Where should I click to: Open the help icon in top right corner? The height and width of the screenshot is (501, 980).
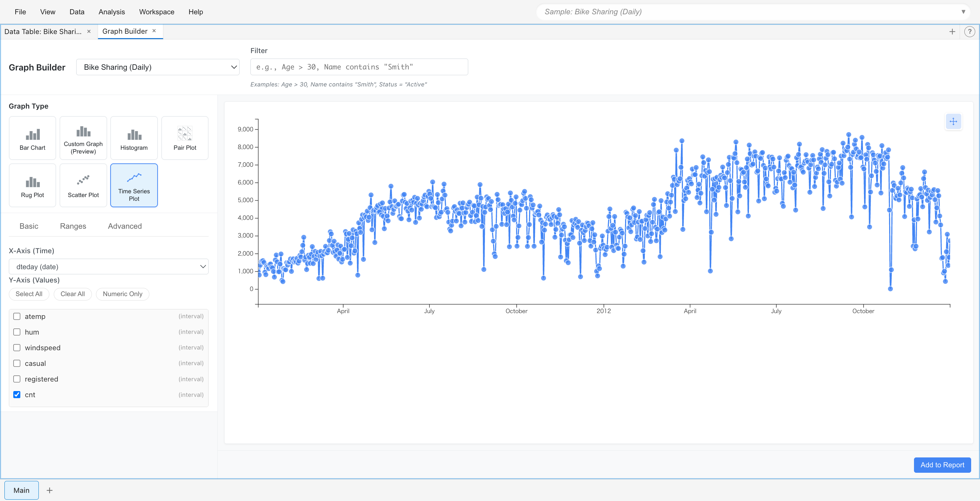pyautogui.click(x=969, y=32)
